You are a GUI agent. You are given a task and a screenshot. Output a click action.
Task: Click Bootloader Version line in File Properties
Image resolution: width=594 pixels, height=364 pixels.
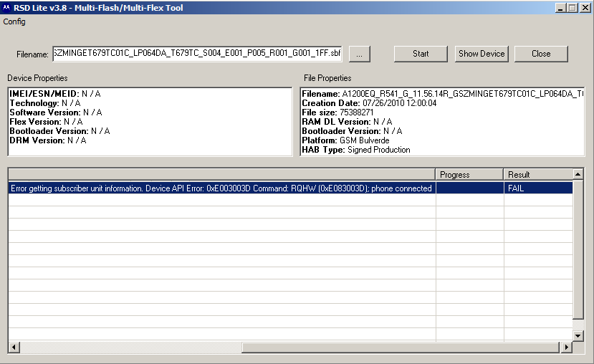pos(352,131)
